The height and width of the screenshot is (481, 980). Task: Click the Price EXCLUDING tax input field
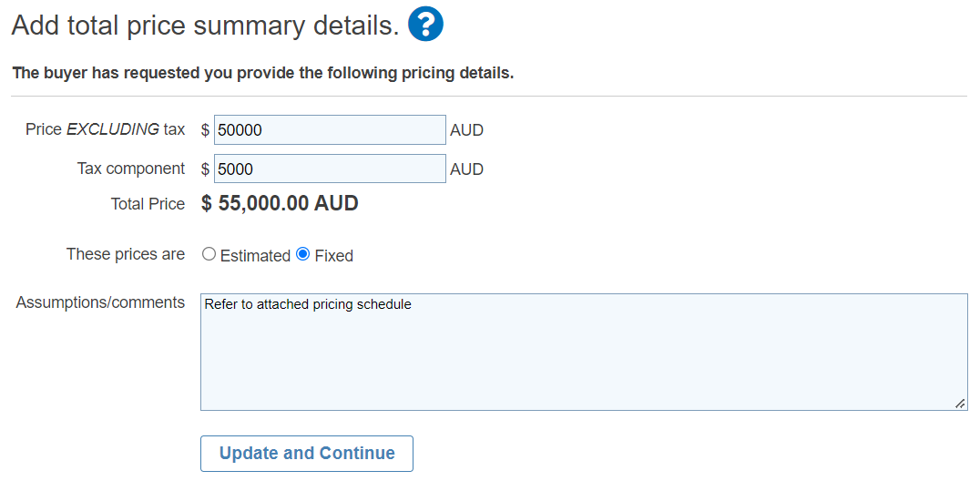click(x=330, y=130)
